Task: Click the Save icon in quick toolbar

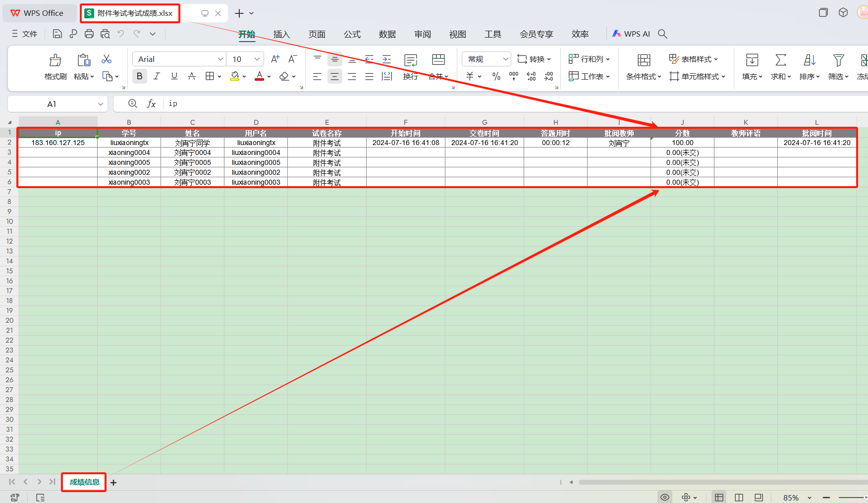Action: (x=57, y=34)
